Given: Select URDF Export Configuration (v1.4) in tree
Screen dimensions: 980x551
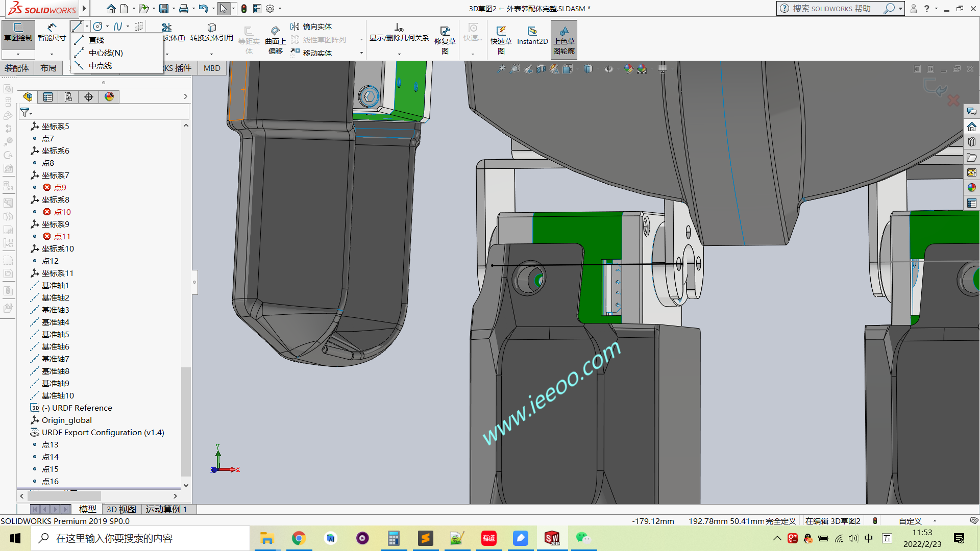Looking at the screenshot, I should click(103, 433).
